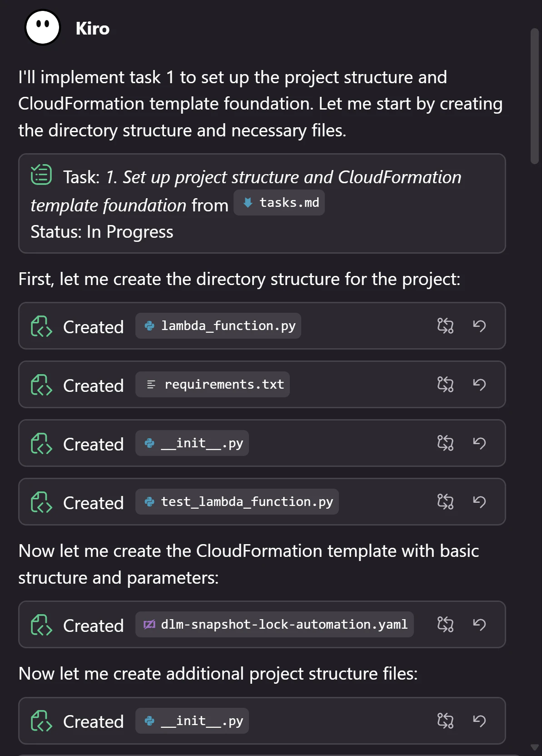Open test_lambda_function.py file chip

(x=237, y=501)
